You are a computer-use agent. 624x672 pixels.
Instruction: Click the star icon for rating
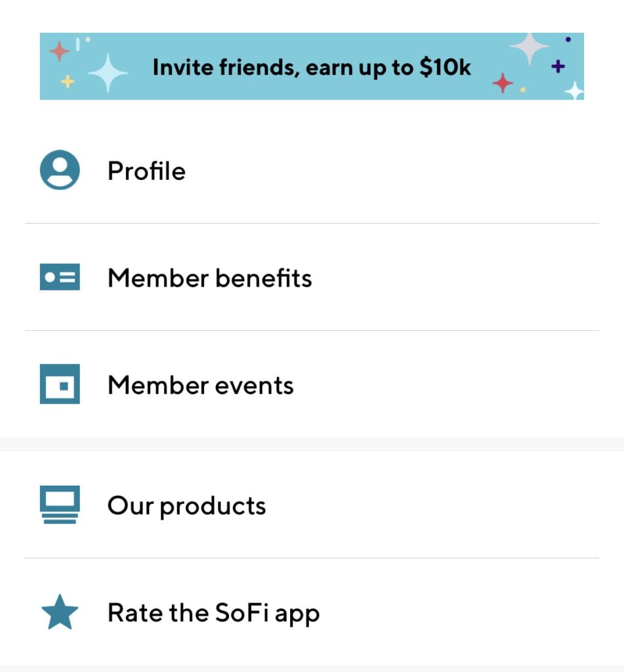[x=60, y=612]
